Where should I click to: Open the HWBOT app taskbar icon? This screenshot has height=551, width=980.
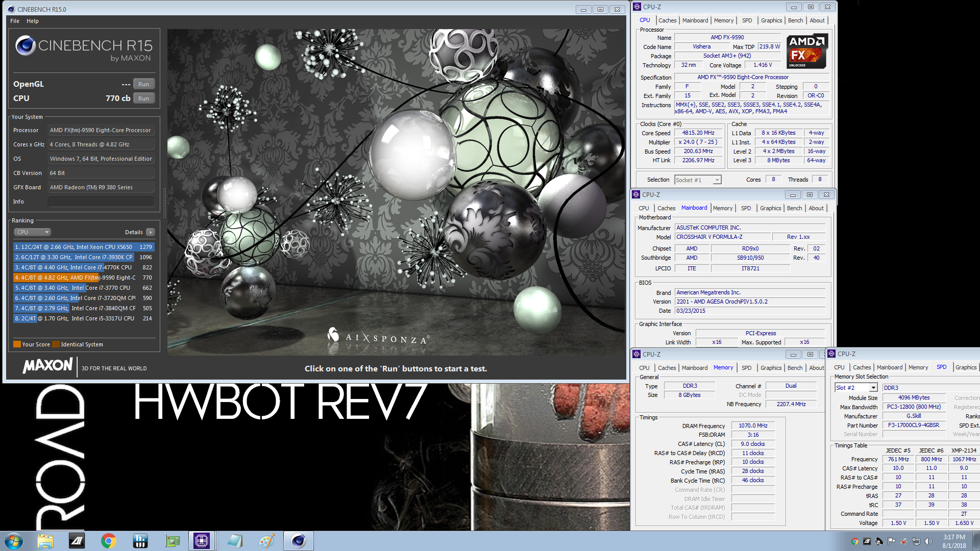[x=140, y=541]
